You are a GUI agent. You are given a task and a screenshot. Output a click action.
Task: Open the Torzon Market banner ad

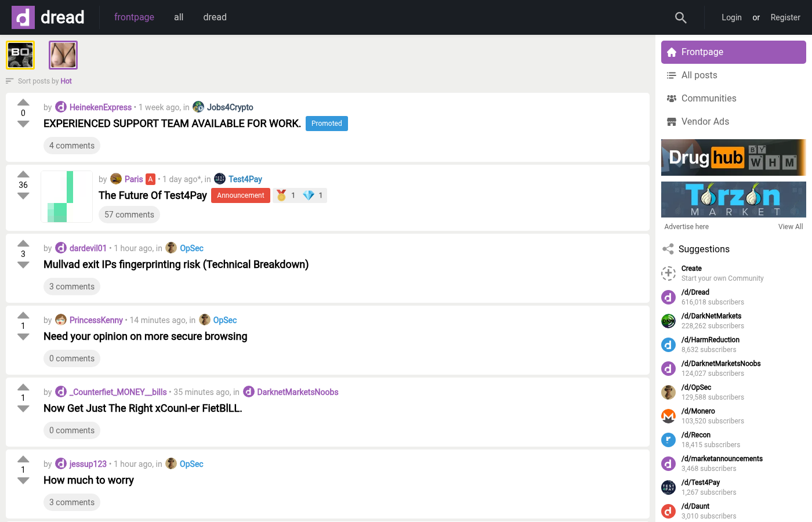click(734, 200)
